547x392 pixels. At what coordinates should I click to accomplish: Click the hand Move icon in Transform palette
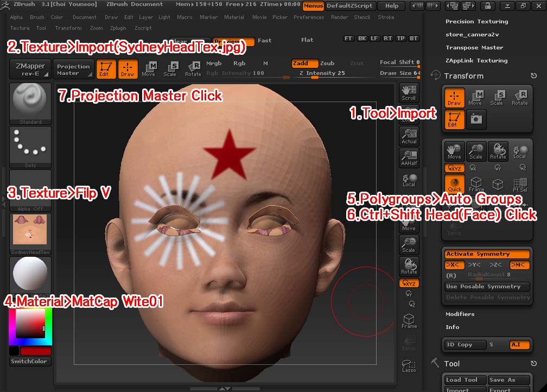pos(454,151)
